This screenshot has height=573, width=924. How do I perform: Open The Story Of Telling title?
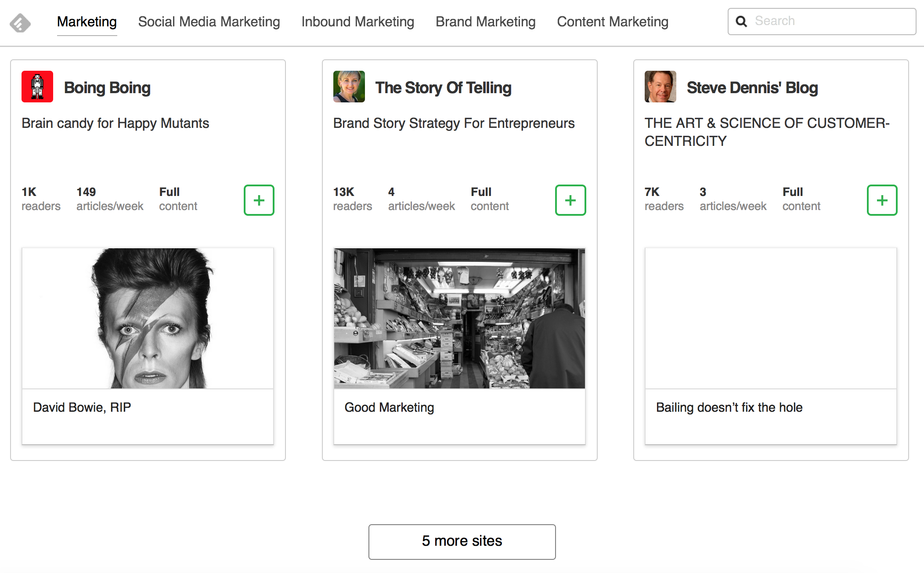pyautogui.click(x=443, y=87)
